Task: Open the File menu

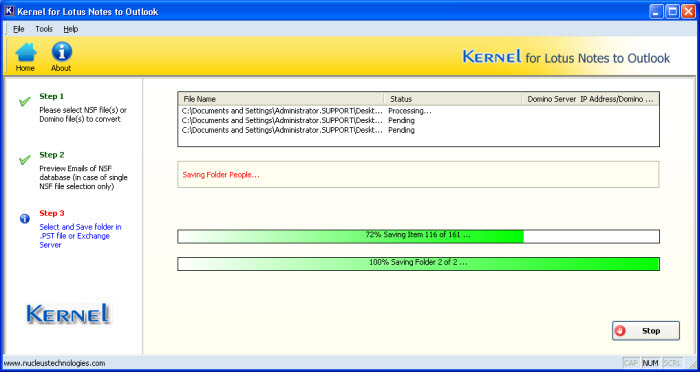Action: click(19, 29)
